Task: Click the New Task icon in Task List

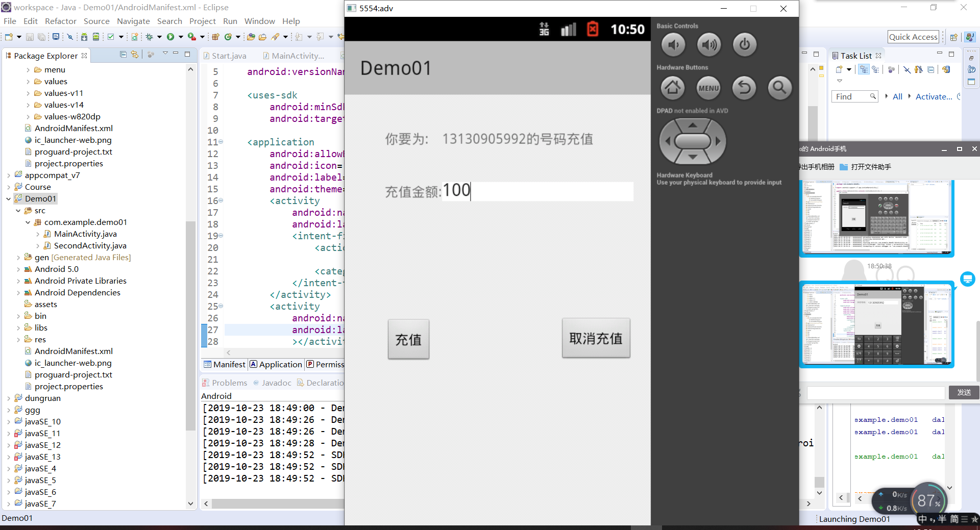Action: 839,70
